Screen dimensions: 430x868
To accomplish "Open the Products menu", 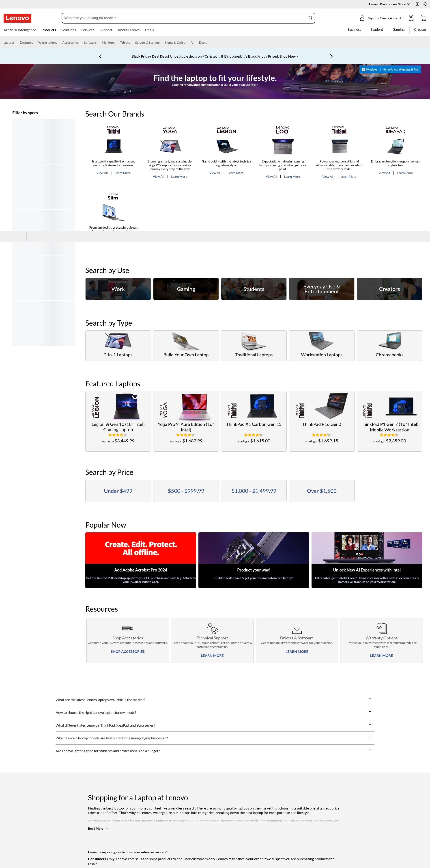I will point(49,30).
